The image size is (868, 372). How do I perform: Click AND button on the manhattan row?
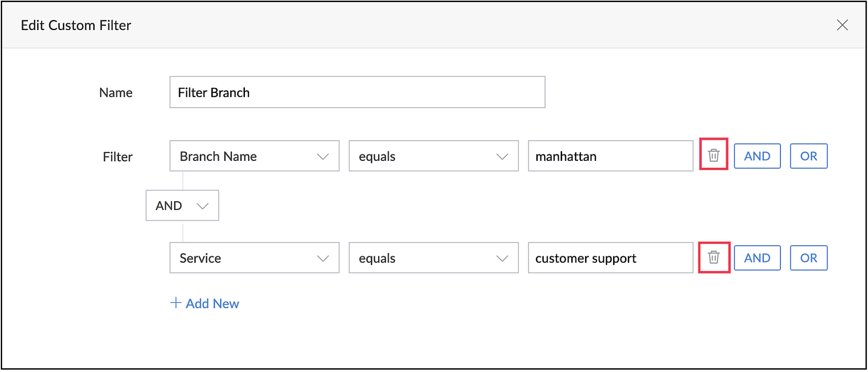pos(757,156)
